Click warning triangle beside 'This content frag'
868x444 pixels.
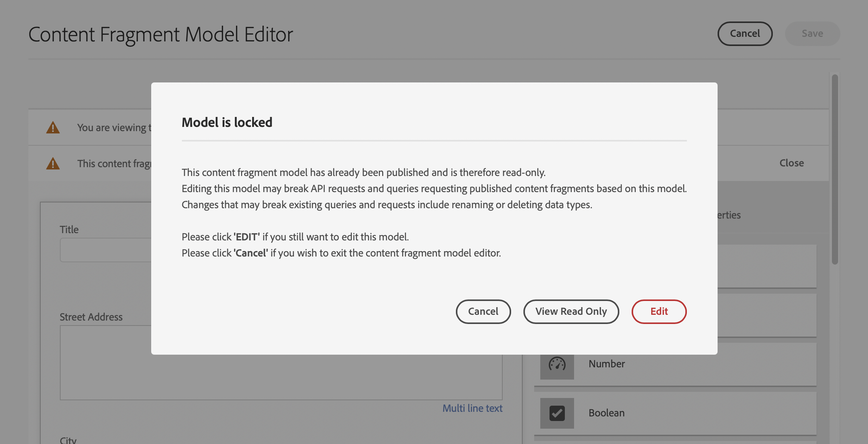[x=53, y=164]
